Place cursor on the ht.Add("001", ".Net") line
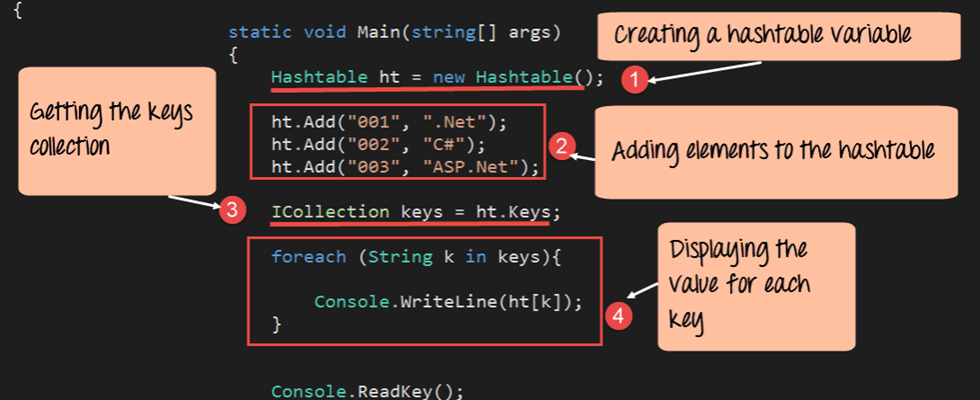Viewport: 980px width, 400px height. pos(390,122)
